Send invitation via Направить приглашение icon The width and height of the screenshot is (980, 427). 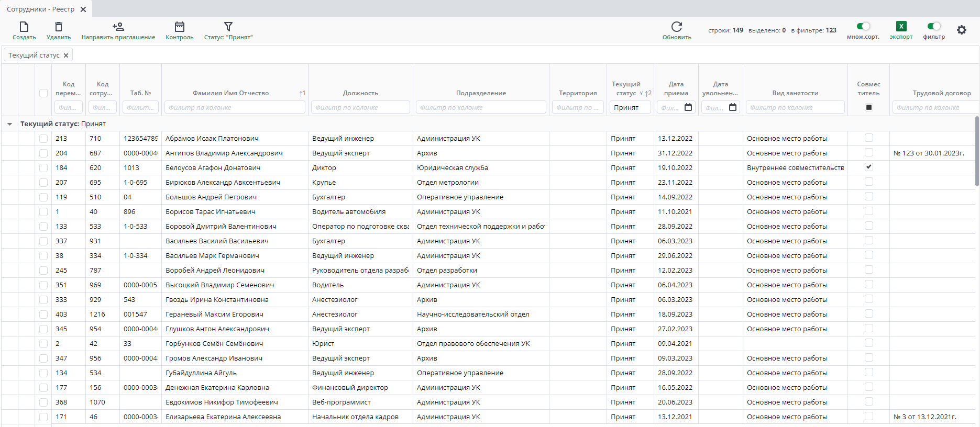pyautogui.click(x=118, y=27)
